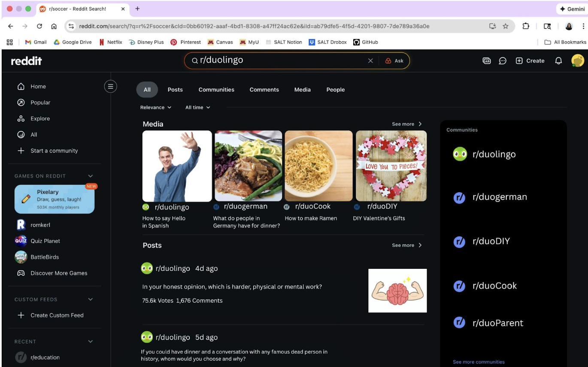Open the ramen bowl thumbnail

(x=318, y=166)
